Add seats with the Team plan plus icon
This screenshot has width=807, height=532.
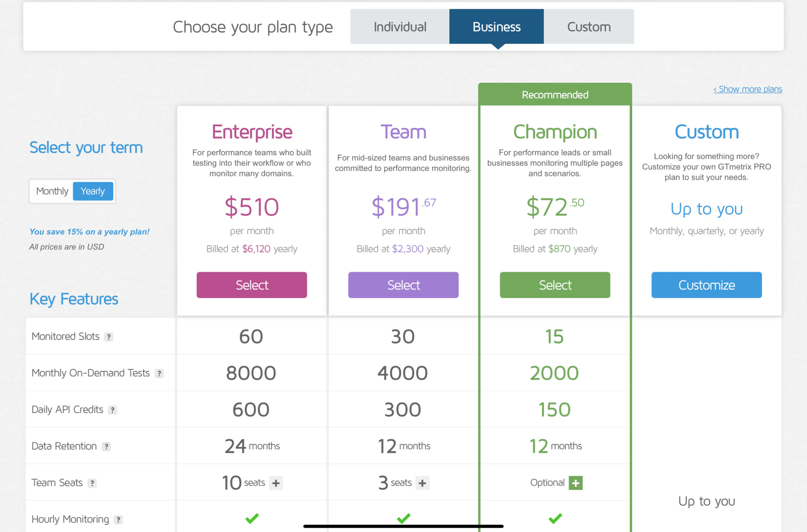[x=422, y=483]
